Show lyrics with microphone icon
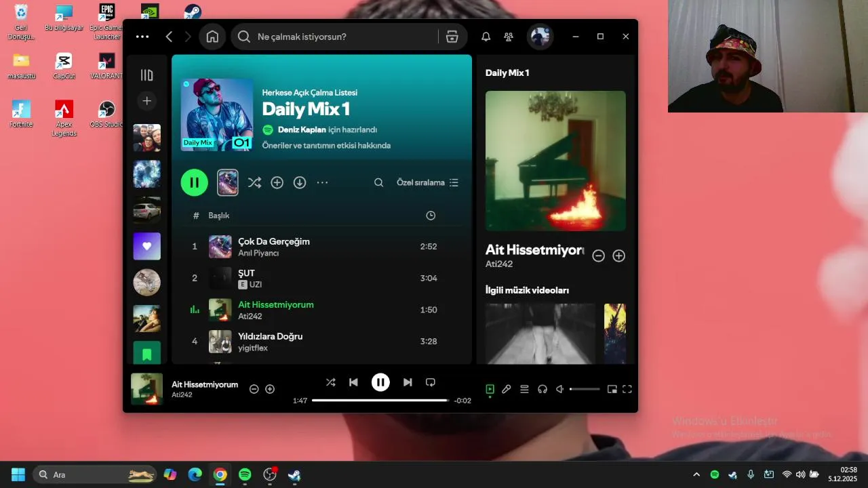 (x=507, y=389)
